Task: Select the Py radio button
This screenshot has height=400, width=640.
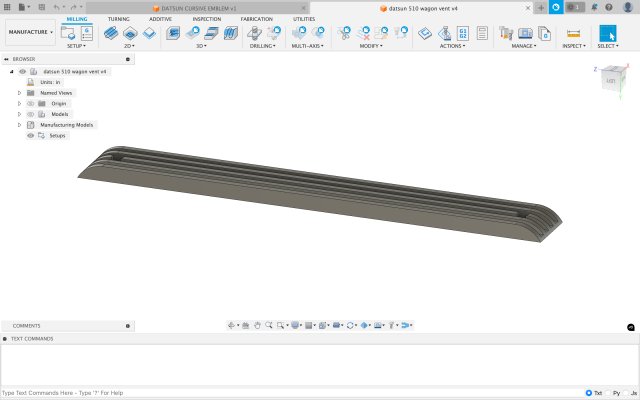Action: pos(608,393)
